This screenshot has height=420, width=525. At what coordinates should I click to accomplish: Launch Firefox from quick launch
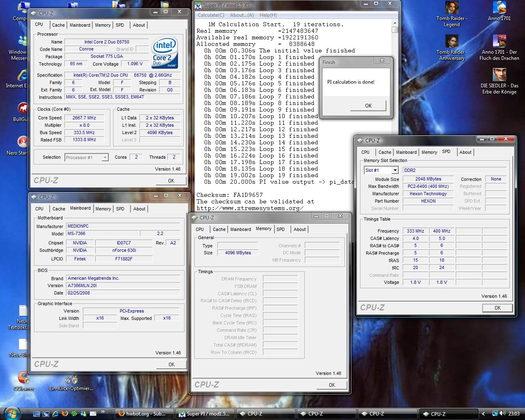(x=65, y=414)
